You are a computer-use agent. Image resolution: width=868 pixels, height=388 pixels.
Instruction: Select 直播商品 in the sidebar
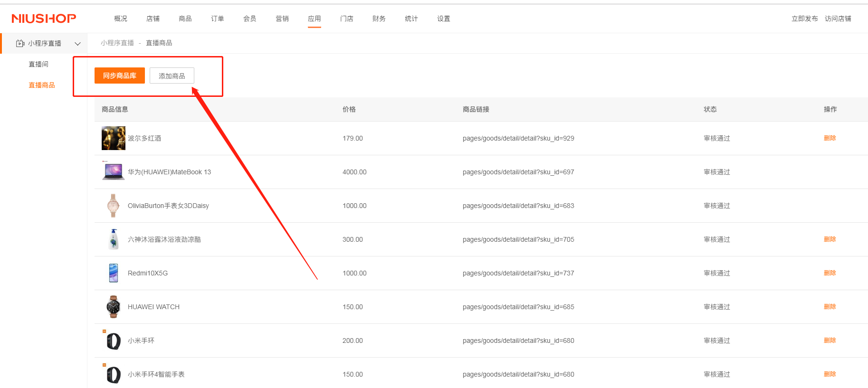pyautogui.click(x=42, y=85)
